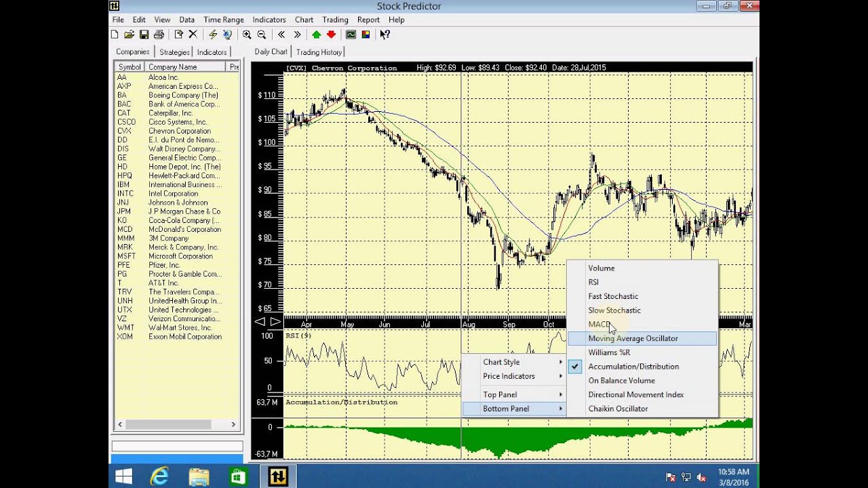Click the left triangle below price chart
Viewport: 868px width, 488px height.
[260, 321]
